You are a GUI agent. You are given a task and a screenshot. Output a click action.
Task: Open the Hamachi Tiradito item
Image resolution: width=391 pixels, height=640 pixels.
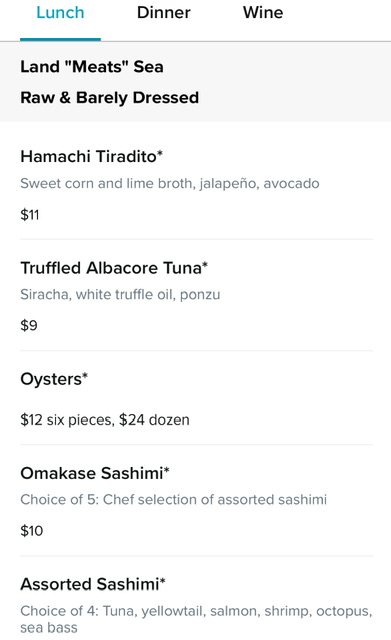[x=91, y=156]
